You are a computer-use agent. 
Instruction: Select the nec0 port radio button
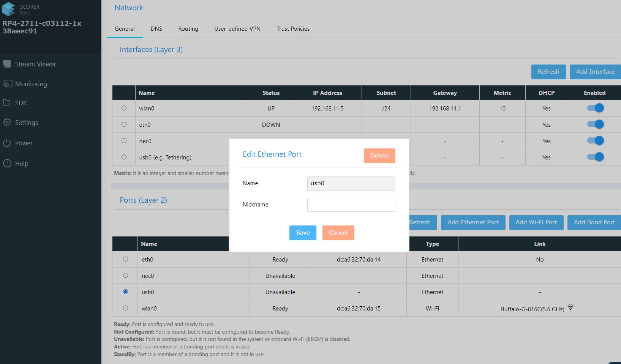[125, 276]
